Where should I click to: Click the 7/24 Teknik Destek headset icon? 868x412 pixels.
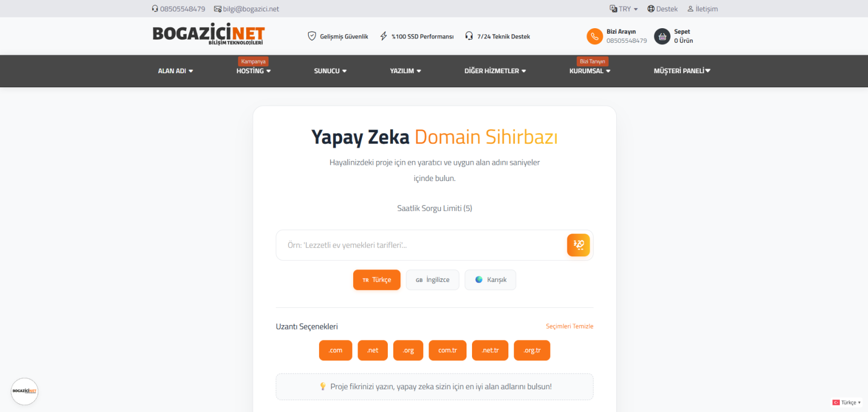469,36
